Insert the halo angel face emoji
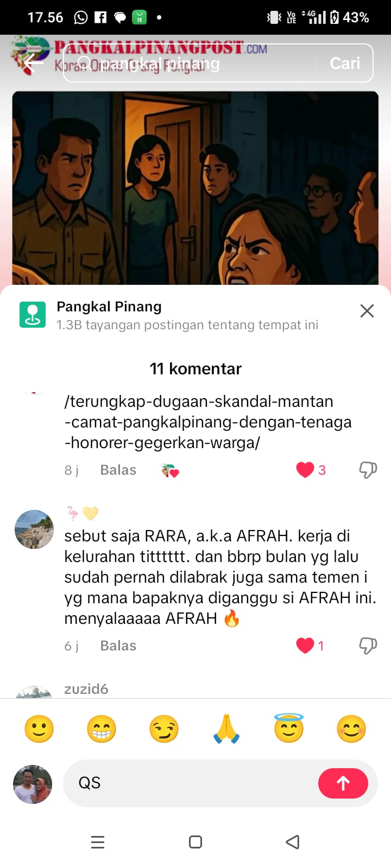The image size is (391, 868). tap(289, 729)
